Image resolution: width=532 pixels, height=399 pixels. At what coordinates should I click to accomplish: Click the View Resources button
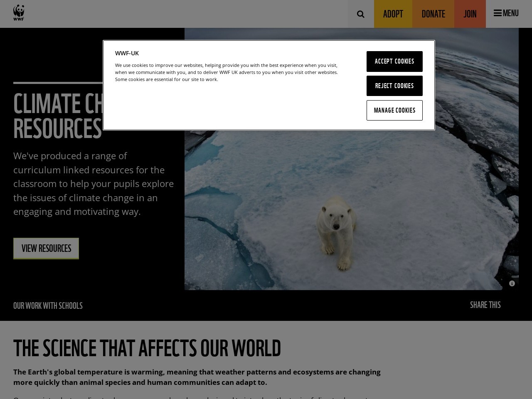(46, 249)
